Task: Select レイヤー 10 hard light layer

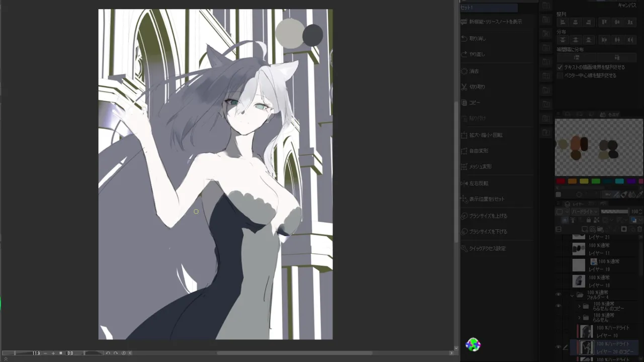Action: tap(604, 331)
